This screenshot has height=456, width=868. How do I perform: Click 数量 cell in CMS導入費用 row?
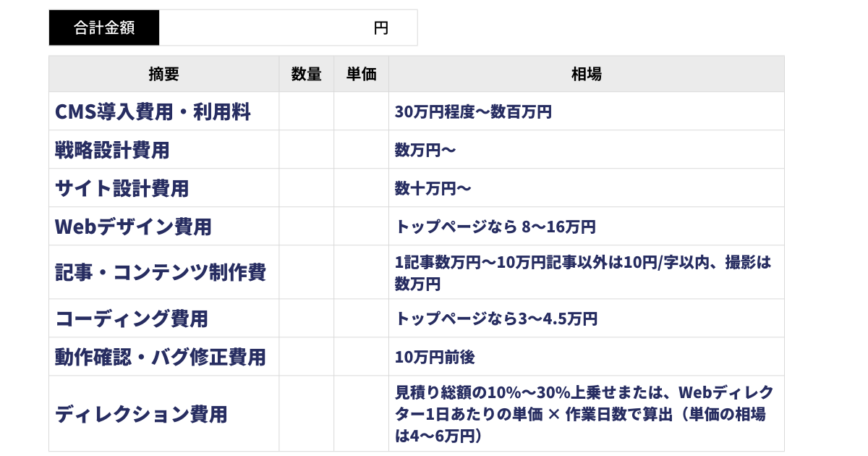[307, 111]
